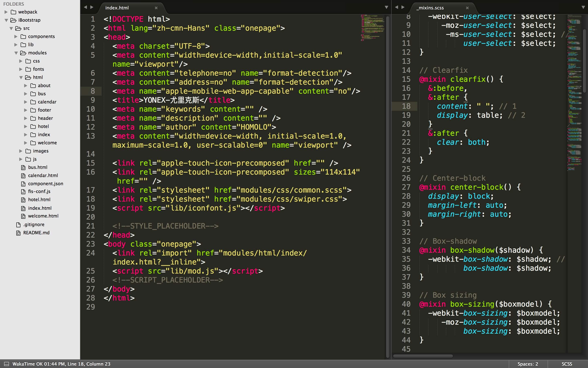Expand the webpack folder
Image resolution: width=588 pixels, height=368 pixels.
tap(6, 12)
